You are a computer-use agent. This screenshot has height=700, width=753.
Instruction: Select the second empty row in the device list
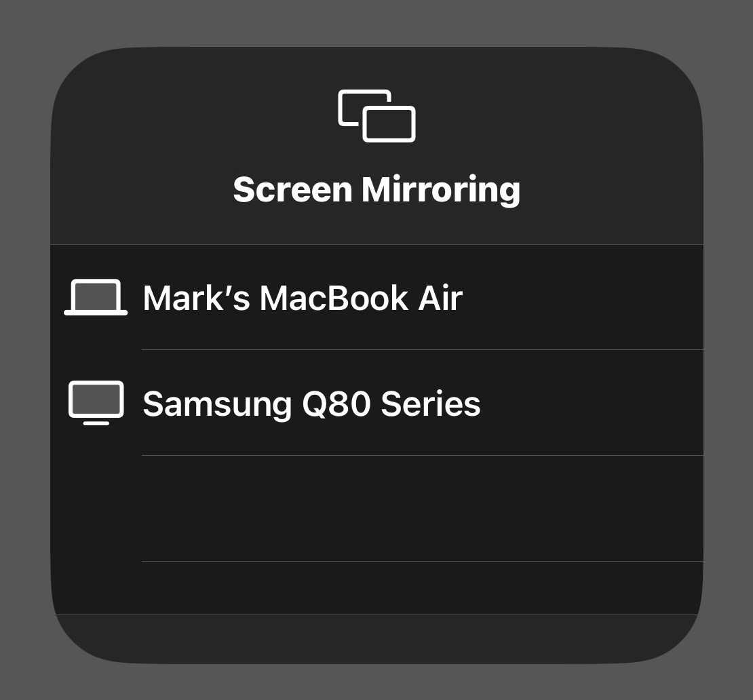[376, 588]
